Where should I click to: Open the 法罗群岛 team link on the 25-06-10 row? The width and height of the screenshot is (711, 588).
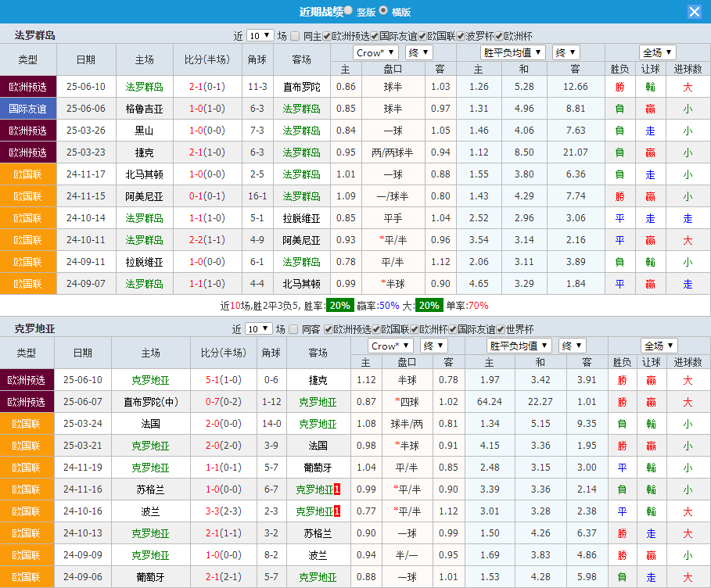coord(145,88)
